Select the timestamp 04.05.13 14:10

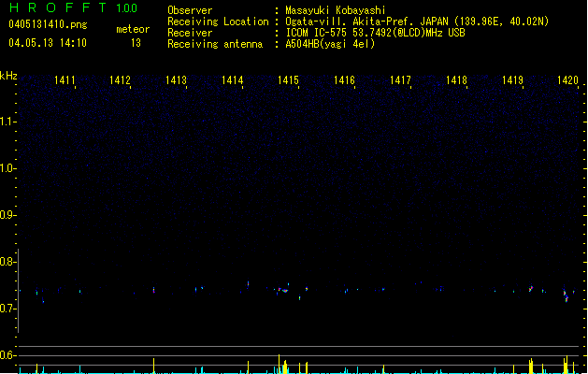[x=48, y=43]
